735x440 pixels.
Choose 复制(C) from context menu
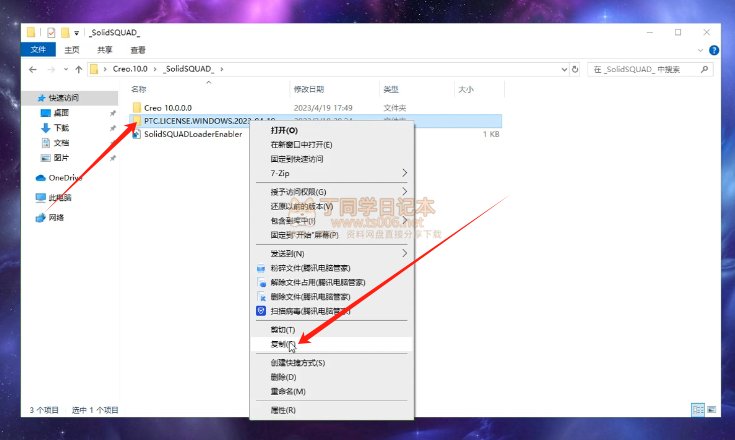click(332, 344)
